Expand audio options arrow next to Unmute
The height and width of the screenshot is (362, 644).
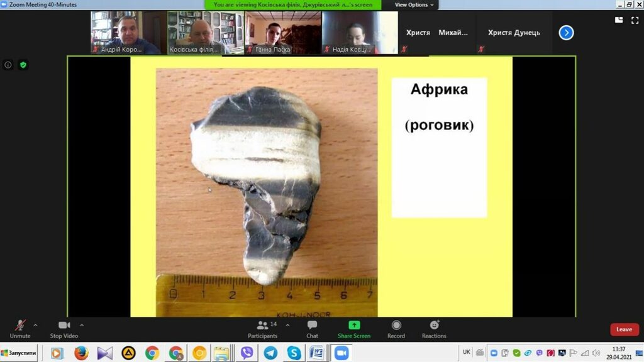(35, 325)
